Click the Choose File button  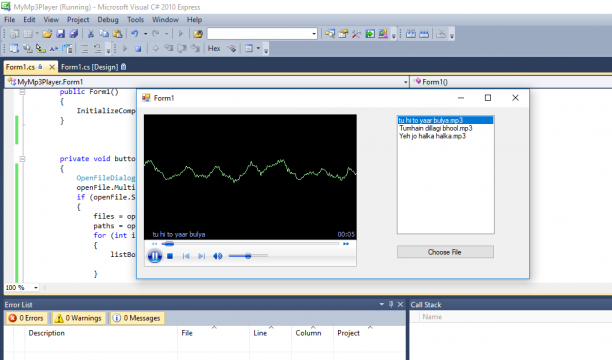tap(445, 252)
